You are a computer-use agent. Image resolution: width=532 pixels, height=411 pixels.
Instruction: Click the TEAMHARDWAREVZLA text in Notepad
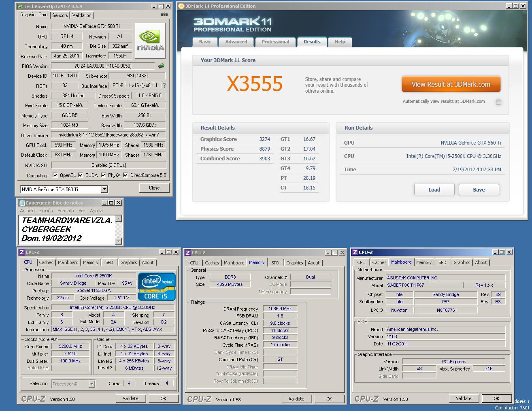67,221
